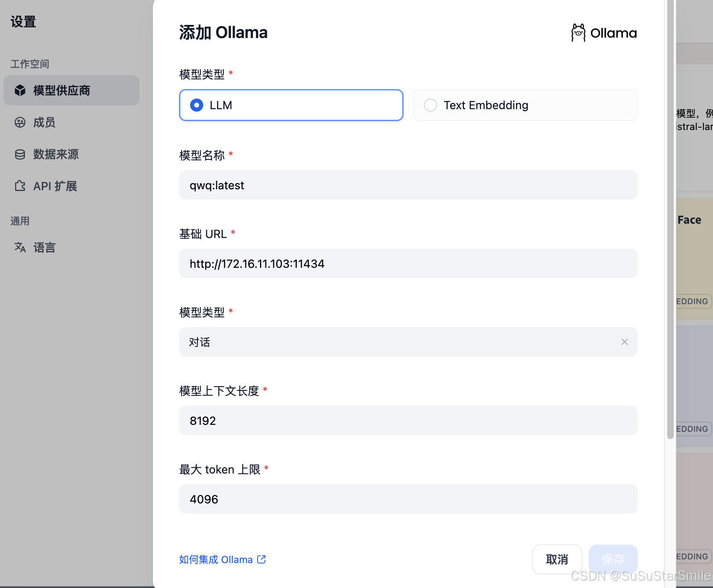The width and height of the screenshot is (713, 588).
Task: Click the translate icon beside 语言
Action: tap(20, 247)
